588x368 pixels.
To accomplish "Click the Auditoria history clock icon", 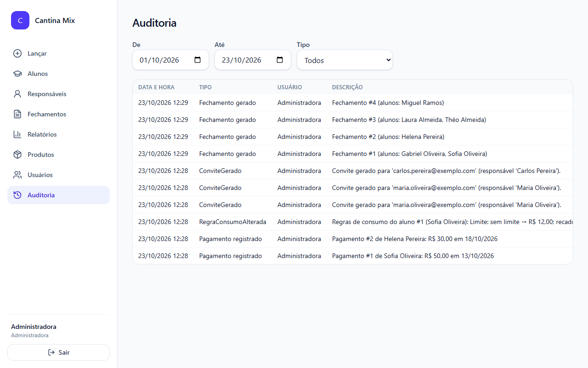I will point(17,195).
